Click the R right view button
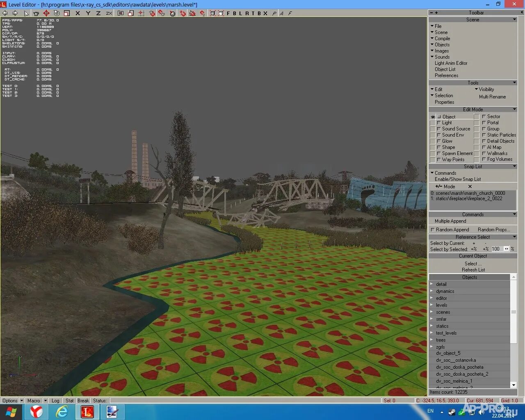525x420 pixels. (247, 13)
